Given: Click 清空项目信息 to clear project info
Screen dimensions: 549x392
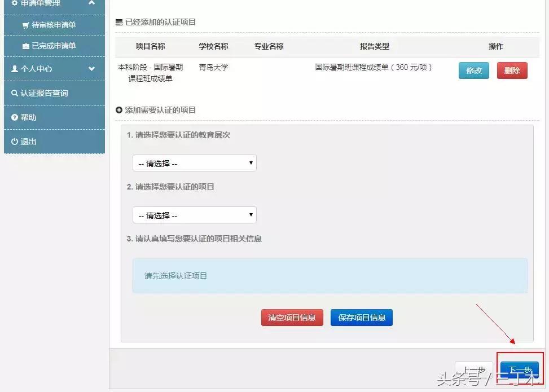Looking at the screenshot, I should click(292, 317).
